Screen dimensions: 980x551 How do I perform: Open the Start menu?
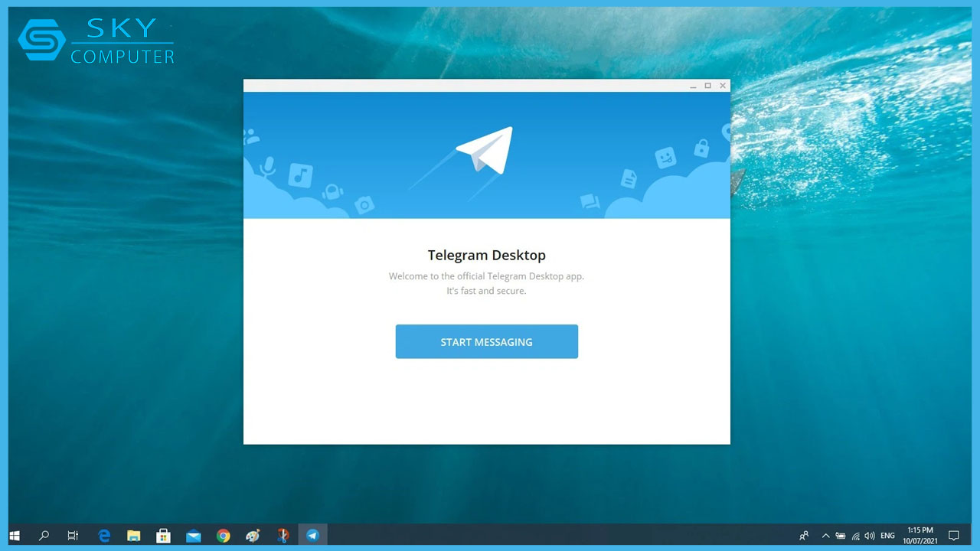pyautogui.click(x=14, y=536)
